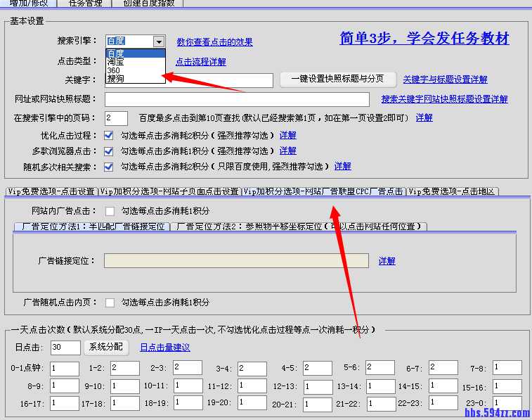
Task: Enable the 网站内广告点击 checkbox
Action: (110, 210)
